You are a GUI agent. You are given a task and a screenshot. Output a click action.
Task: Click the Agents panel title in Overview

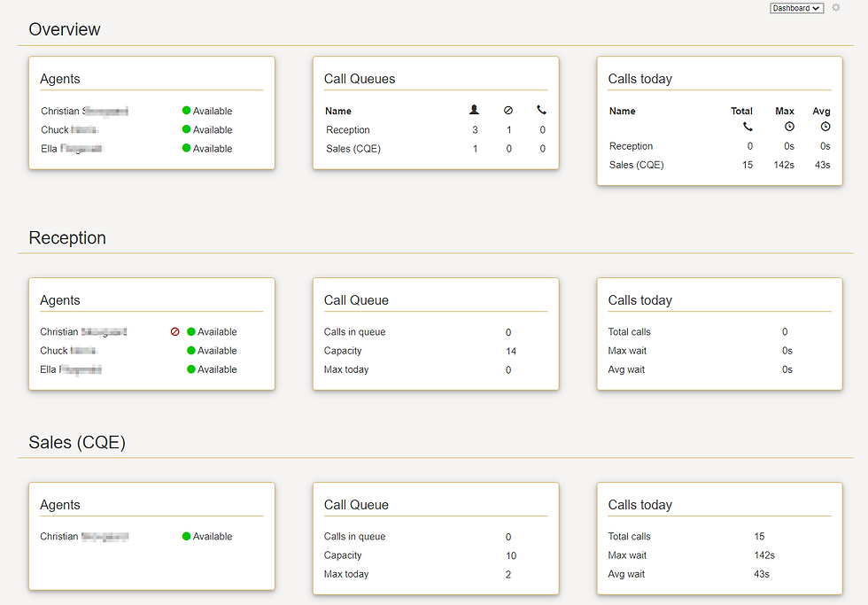click(x=59, y=79)
